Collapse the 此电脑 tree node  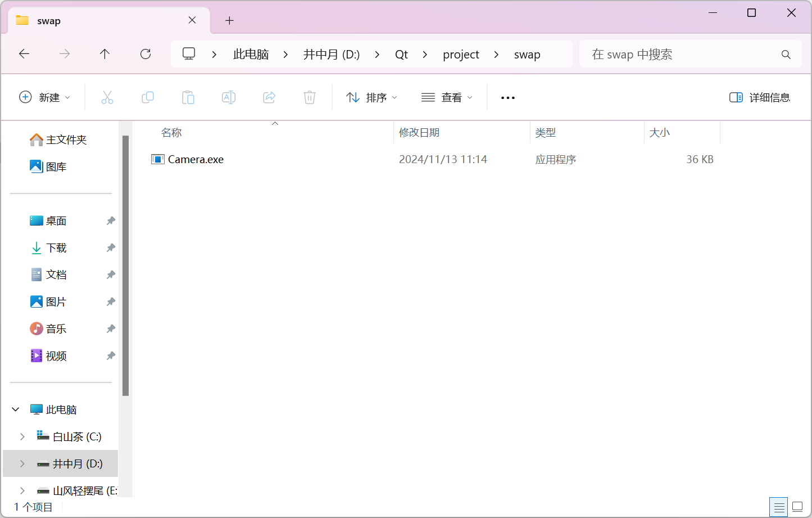coord(16,409)
